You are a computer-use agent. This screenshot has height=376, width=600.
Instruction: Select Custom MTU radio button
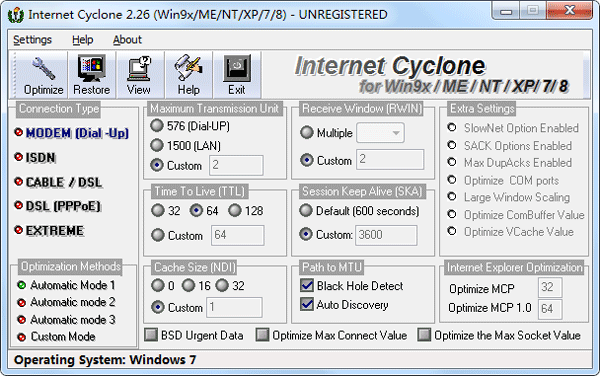pos(157,165)
